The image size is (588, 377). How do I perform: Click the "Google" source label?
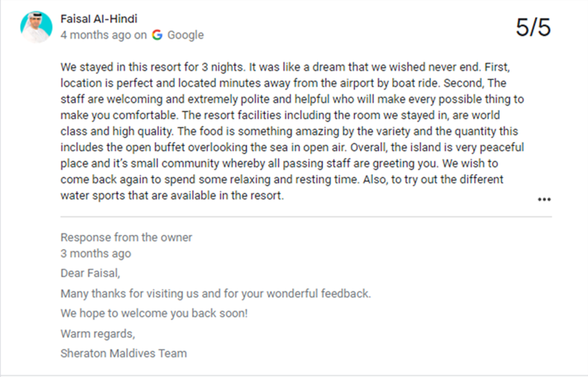coord(185,35)
